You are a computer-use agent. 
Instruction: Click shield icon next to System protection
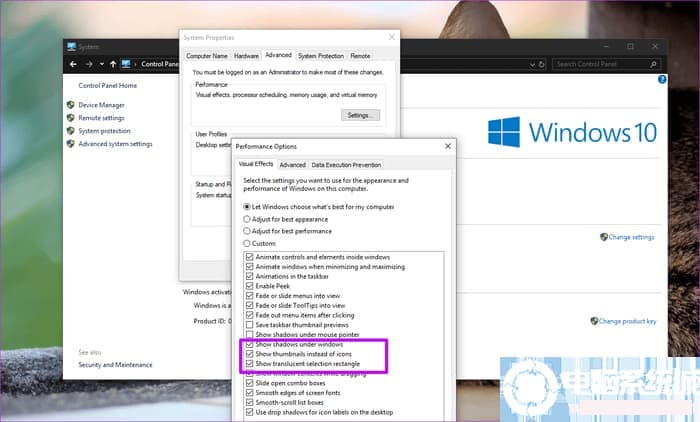point(71,131)
